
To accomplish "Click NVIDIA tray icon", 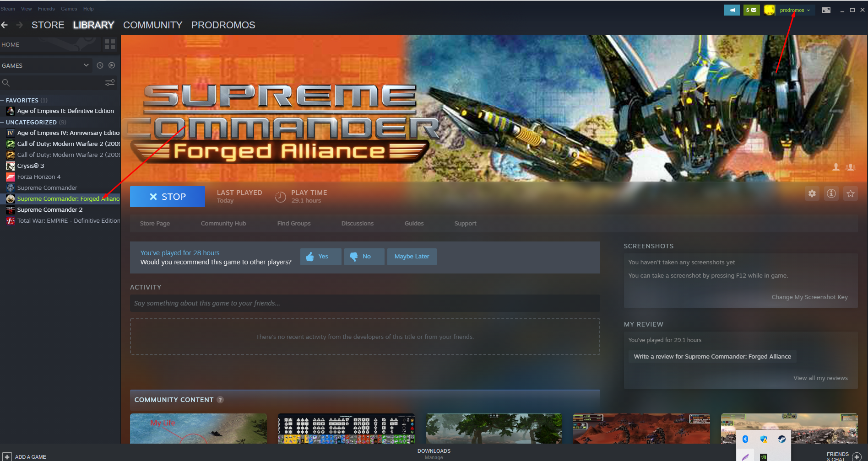I will (764, 457).
